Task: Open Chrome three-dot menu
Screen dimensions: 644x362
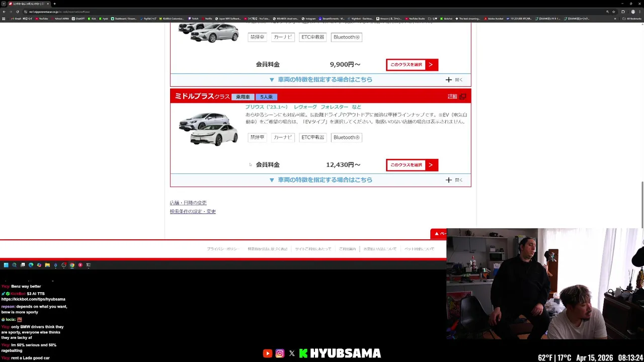Action: [640, 12]
